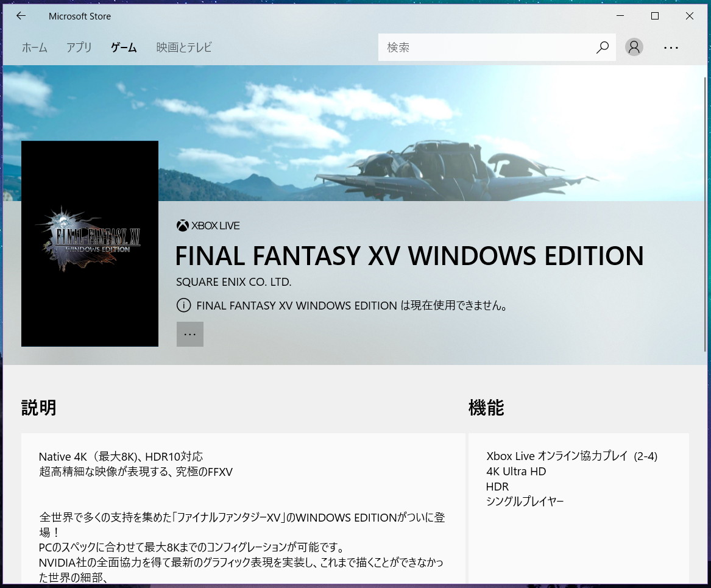Click the Native 4K（最大8K)、HDR10対応 line
The height and width of the screenshot is (588, 711).
point(121,456)
